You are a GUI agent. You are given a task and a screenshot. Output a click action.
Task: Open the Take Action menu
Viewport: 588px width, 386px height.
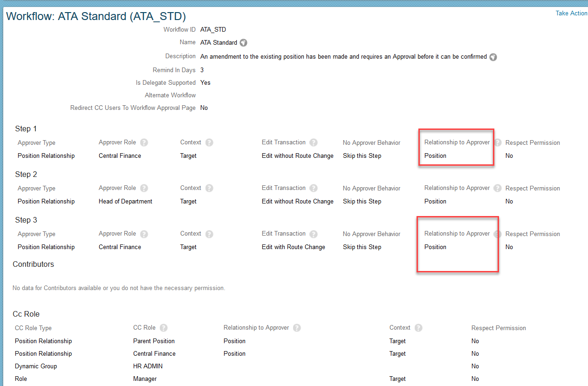pyautogui.click(x=571, y=13)
